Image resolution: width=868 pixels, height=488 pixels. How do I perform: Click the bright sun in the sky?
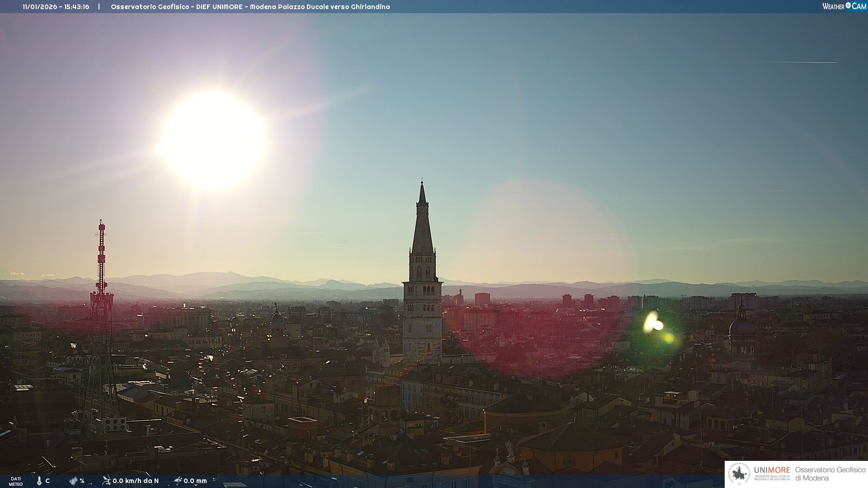[x=213, y=139]
